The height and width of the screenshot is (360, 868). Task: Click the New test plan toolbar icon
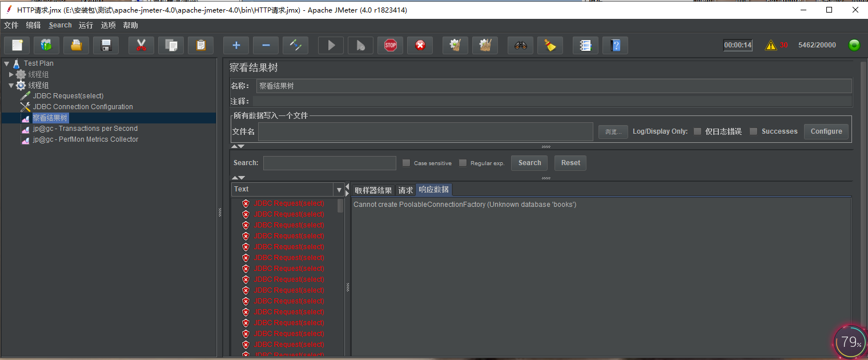point(17,45)
